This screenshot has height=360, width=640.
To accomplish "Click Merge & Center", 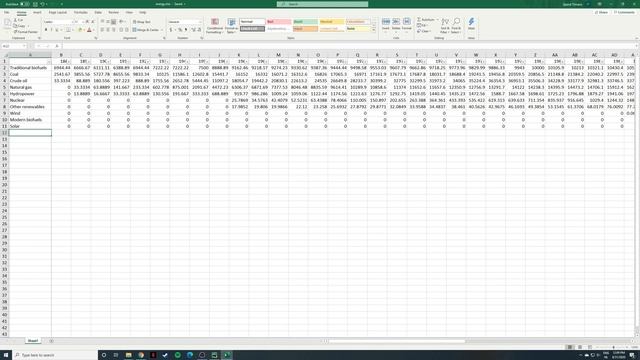I will (145, 30).
